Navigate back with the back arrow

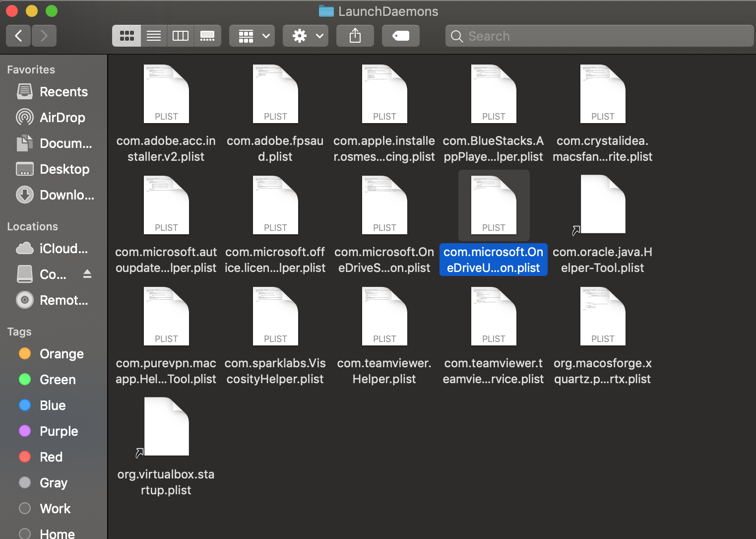tap(18, 35)
